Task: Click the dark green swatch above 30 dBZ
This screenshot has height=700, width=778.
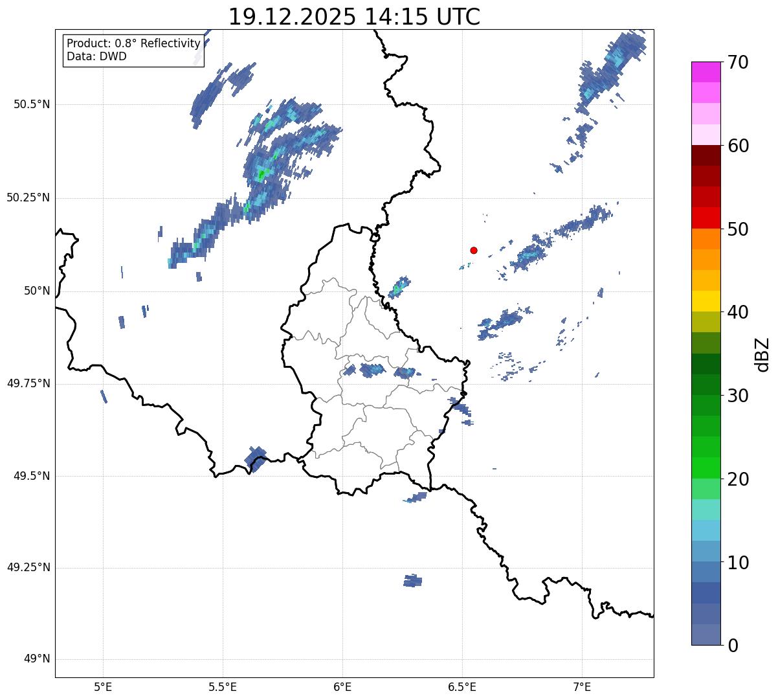Action: pyautogui.click(x=706, y=385)
